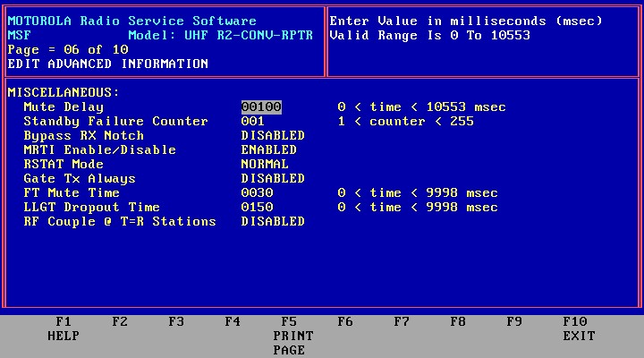The image size is (644, 358).
Task: Click the MSF product name text
Action: (20, 35)
